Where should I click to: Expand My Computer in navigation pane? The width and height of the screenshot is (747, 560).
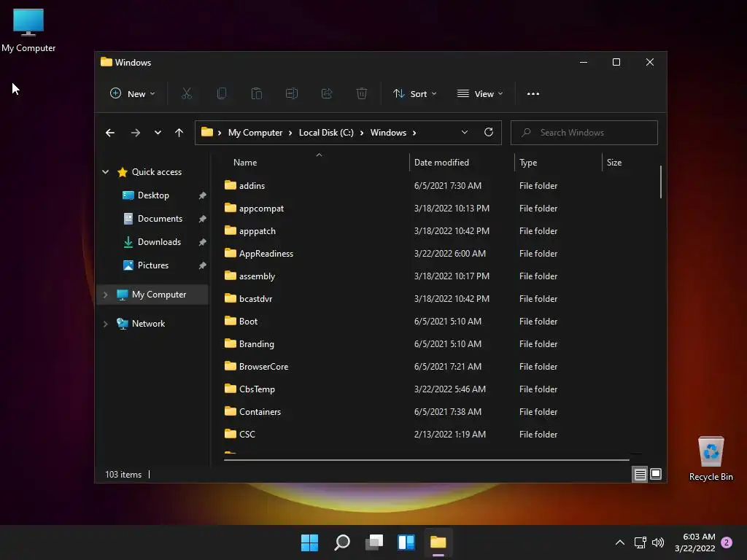[x=105, y=295]
